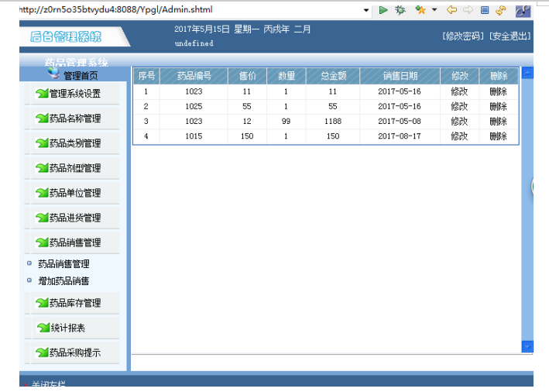549x392 pixels.
Task: Click 安全退出 link in header
Action: (510, 36)
